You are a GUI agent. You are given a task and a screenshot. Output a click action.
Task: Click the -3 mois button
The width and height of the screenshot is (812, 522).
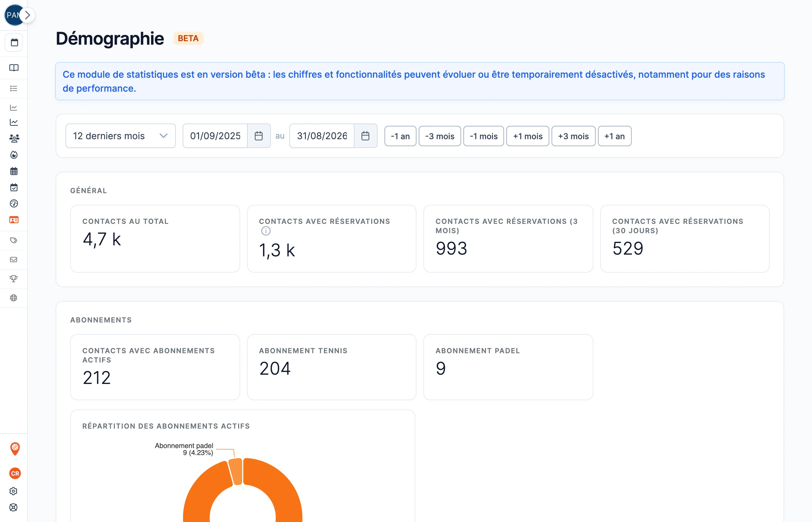coord(440,136)
